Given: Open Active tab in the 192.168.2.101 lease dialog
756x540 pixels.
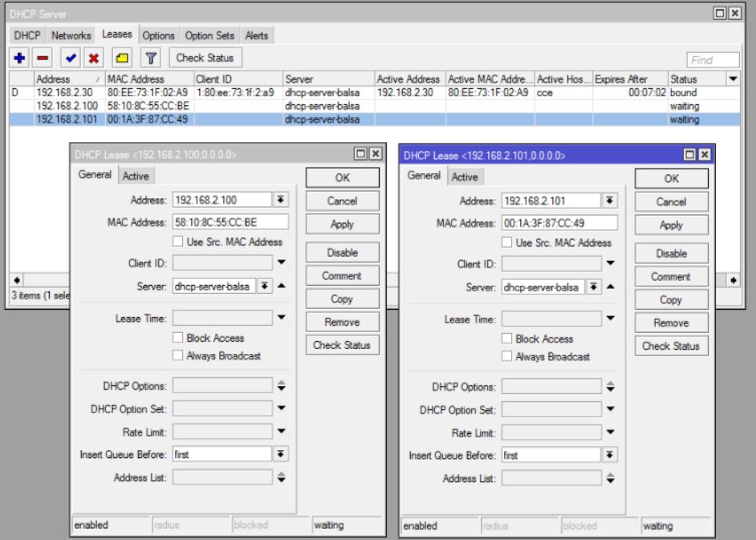Looking at the screenshot, I should (465, 177).
